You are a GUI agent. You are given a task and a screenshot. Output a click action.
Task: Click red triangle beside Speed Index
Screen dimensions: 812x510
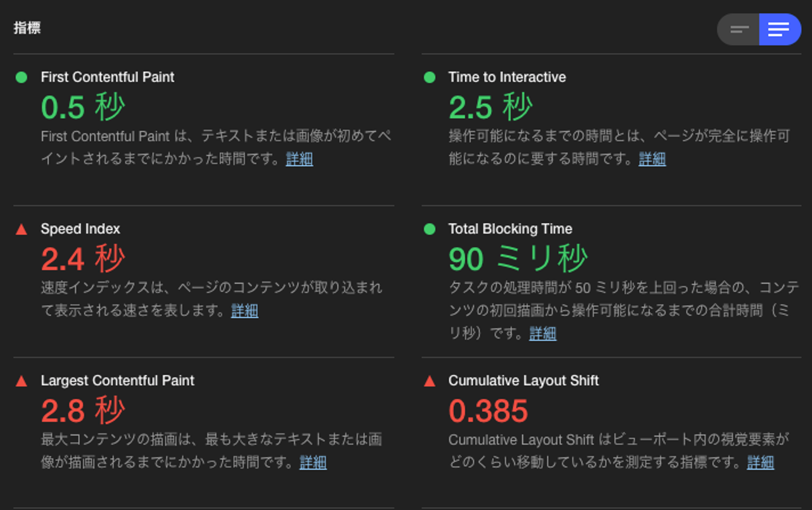(21, 229)
